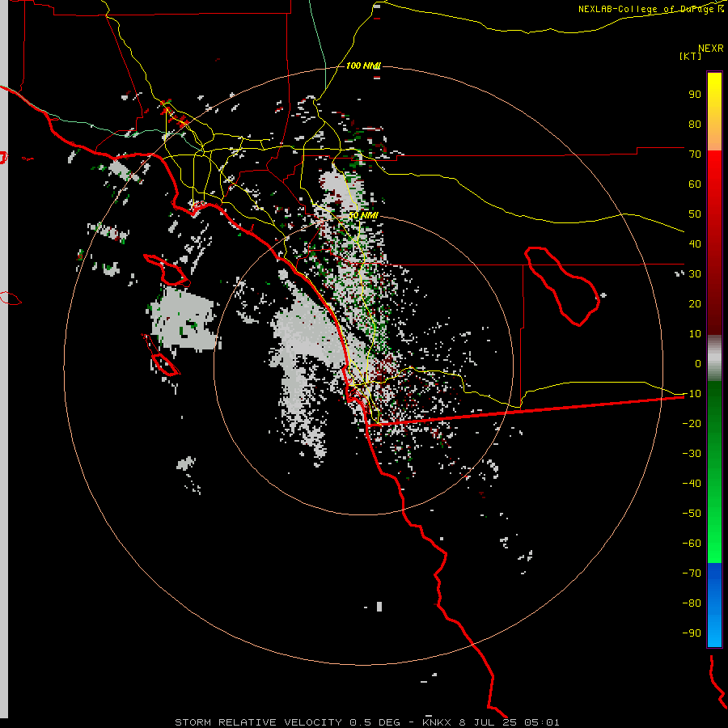Screen dimensions: 728x728
Task: Click the 10 value on the velocity scale
Action: (695, 334)
